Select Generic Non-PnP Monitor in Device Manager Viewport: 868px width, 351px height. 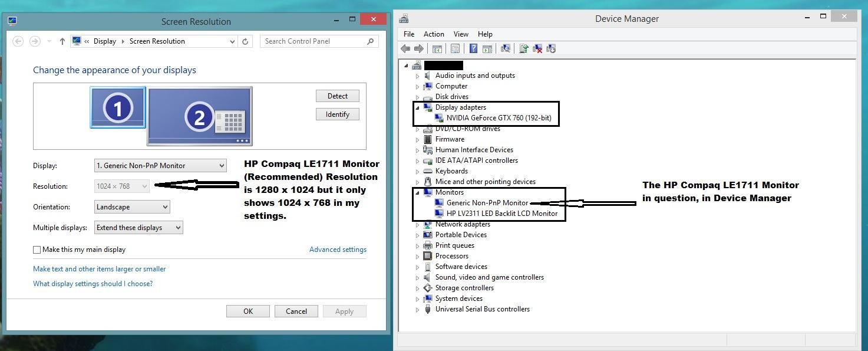coord(487,203)
